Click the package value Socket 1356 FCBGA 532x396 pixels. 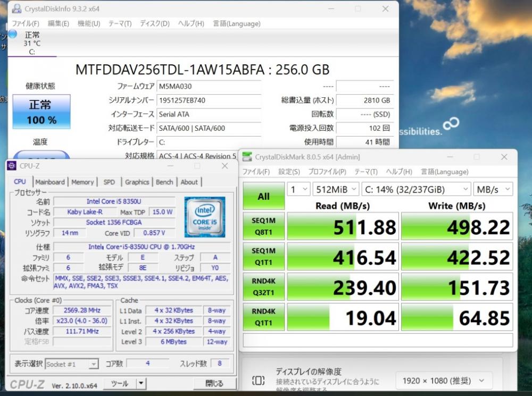(x=114, y=222)
